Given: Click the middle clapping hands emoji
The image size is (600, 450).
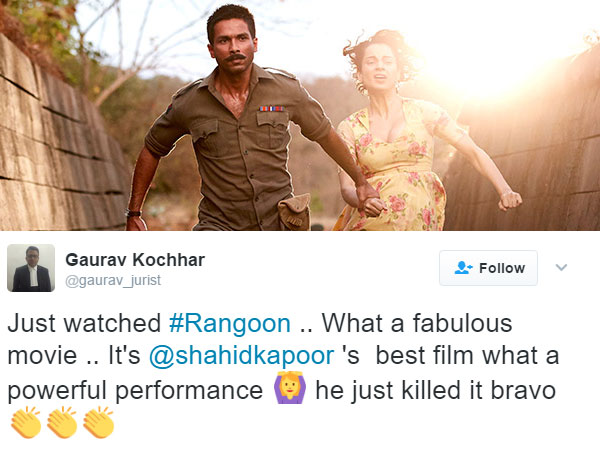Looking at the screenshot, I should pos(62,422).
